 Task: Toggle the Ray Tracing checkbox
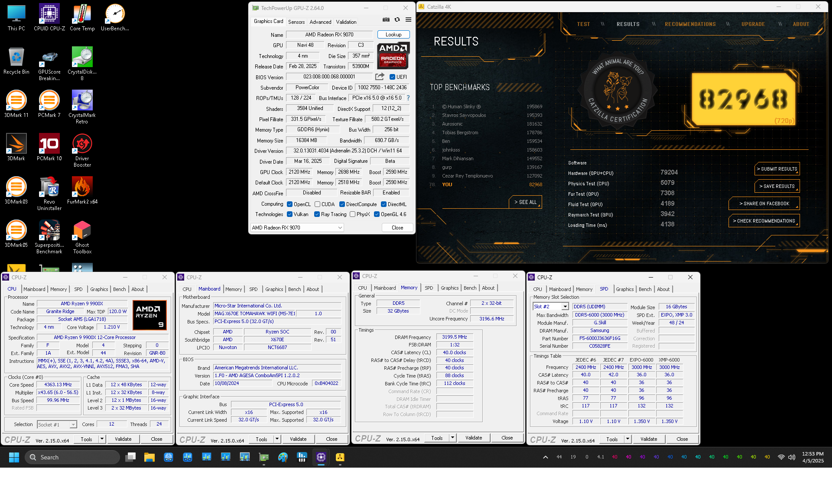point(317,214)
